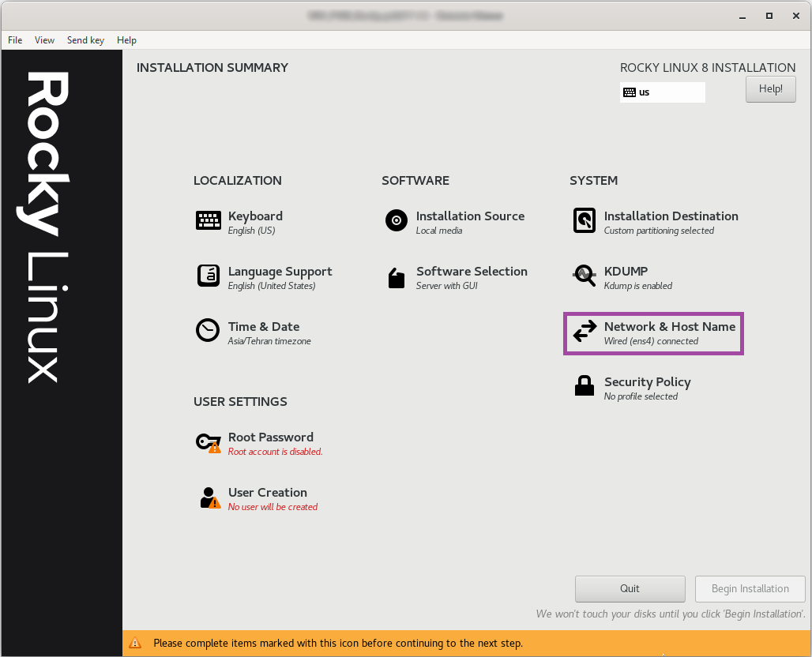This screenshot has height=657, width=812.
Task: Click the warning icon in the orange bar
Action: pyautogui.click(x=135, y=643)
